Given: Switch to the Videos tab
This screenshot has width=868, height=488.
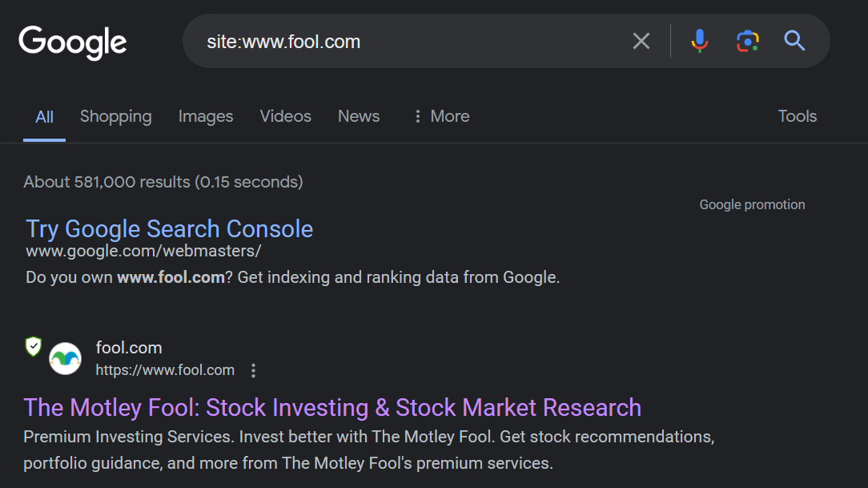Looking at the screenshot, I should coord(285,116).
